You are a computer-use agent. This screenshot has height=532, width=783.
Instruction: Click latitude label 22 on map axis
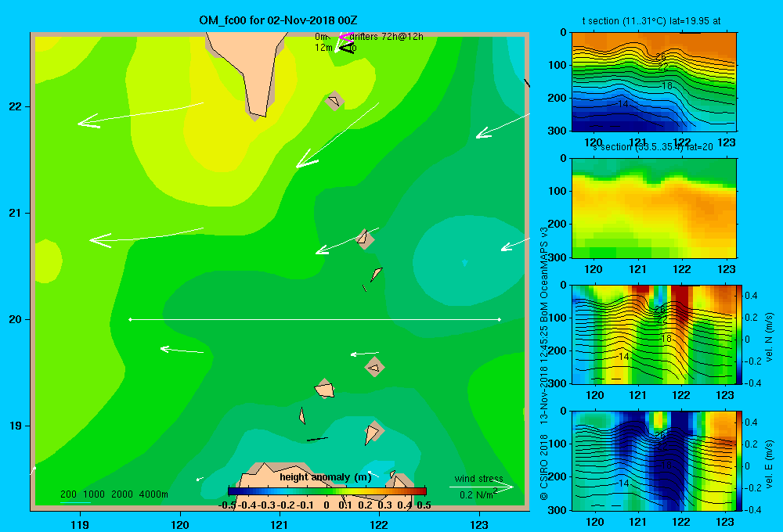(x=15, y=107)
